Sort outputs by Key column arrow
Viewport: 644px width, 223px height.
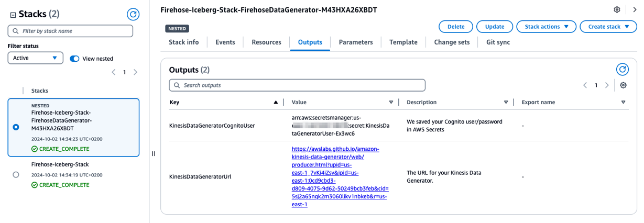[x=276, y=103]
